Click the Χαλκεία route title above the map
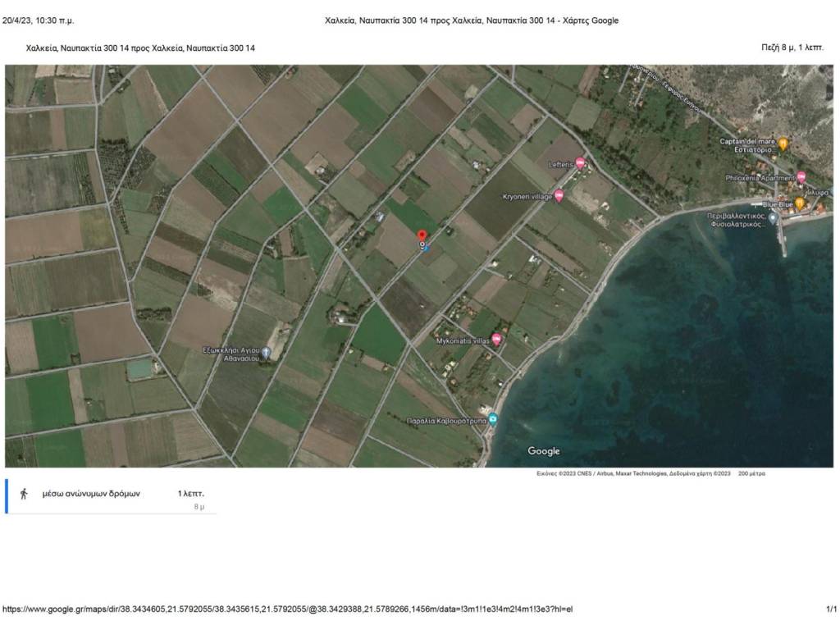 click(x=140, y=48)
